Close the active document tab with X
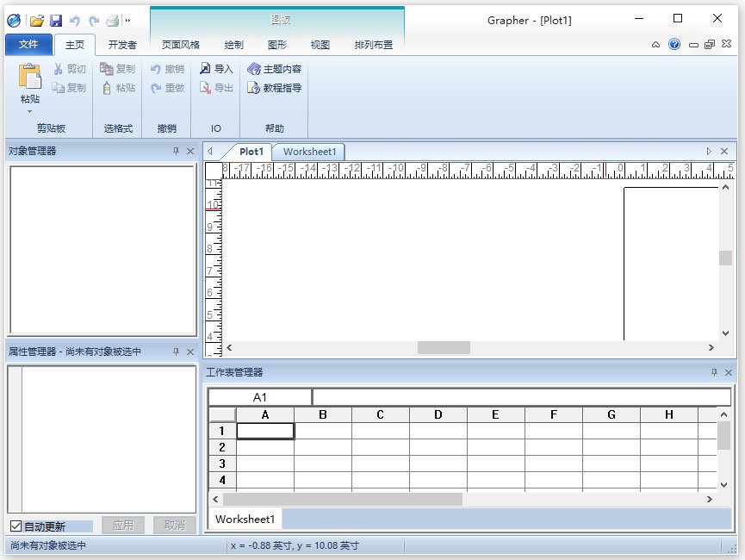 point(724,151)
